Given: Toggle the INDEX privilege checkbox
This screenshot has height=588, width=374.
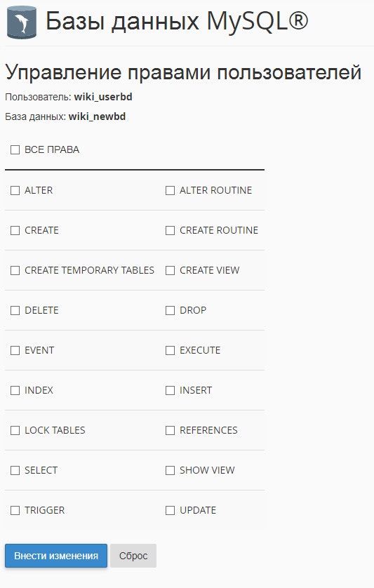Looking at the screenshot, I should [x=15, y=390].
